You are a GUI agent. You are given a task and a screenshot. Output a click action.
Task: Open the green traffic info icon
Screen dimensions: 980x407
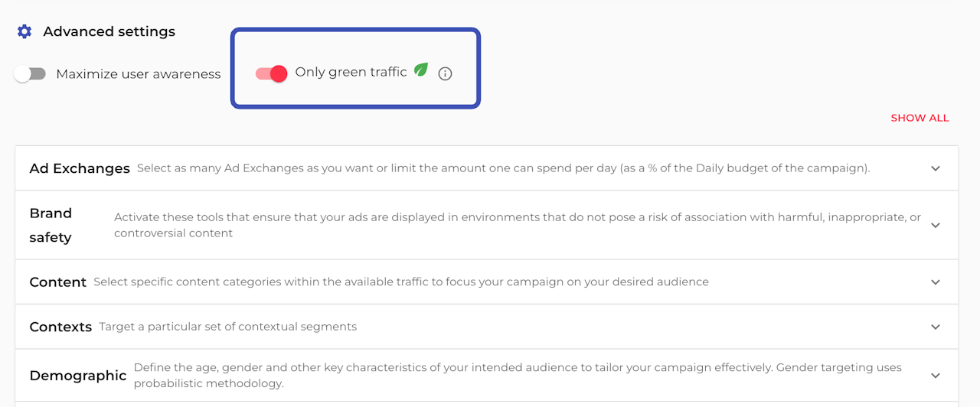[445, 73]
